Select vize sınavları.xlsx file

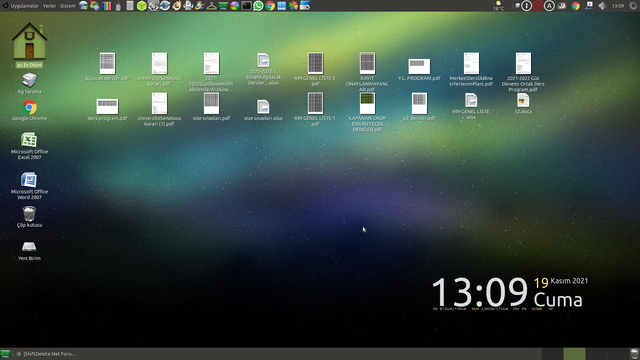pyautogui.click(x=263, y=110)
